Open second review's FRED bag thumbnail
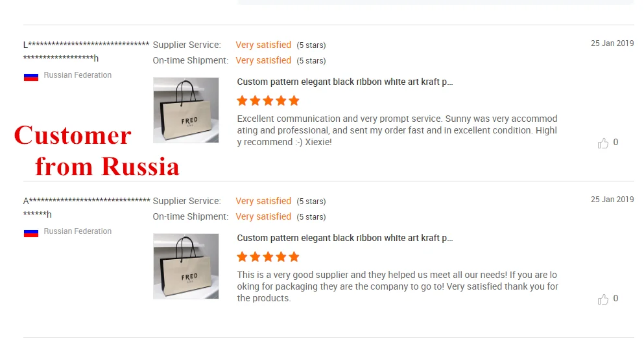The width and height of the screenshot is (644, 346). [x=185, y=266]
